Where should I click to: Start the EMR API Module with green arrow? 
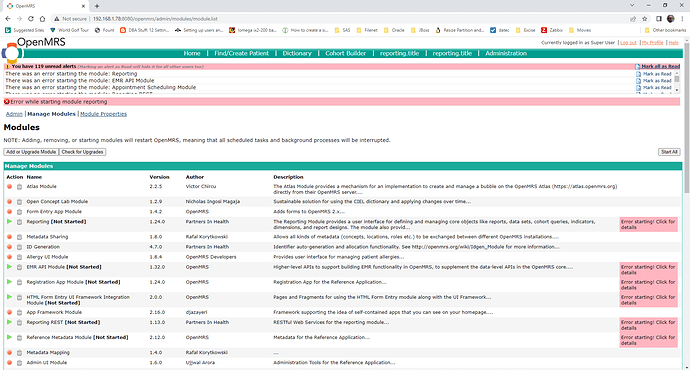(x=9, y=267)
